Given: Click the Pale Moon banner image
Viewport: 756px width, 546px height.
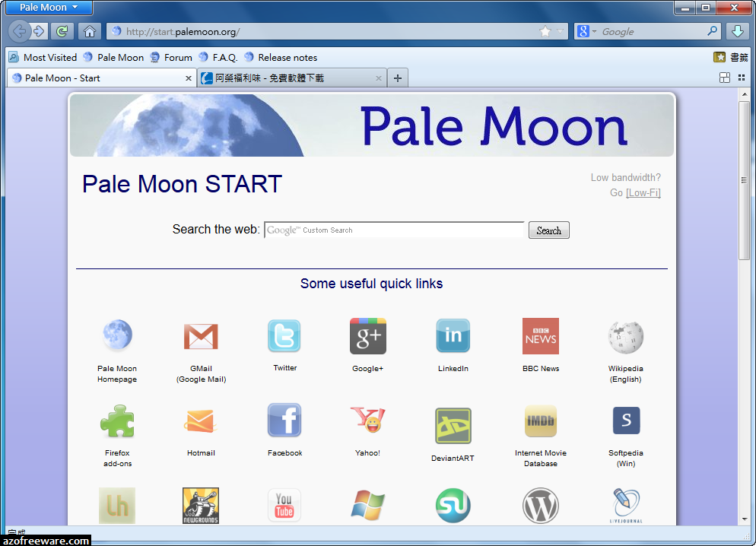Looking at the screenshot, I should [x=372, y=125].
